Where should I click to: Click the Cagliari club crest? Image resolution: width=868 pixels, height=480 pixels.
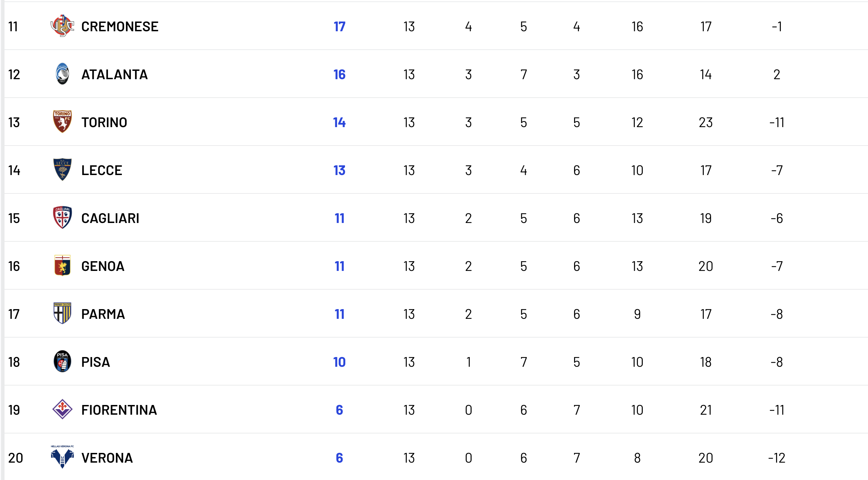pos(62,218)
